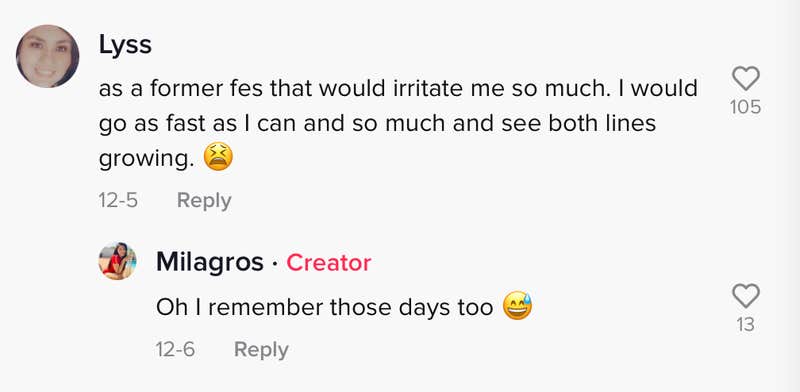Open Lyss's round profile picture

47,56
